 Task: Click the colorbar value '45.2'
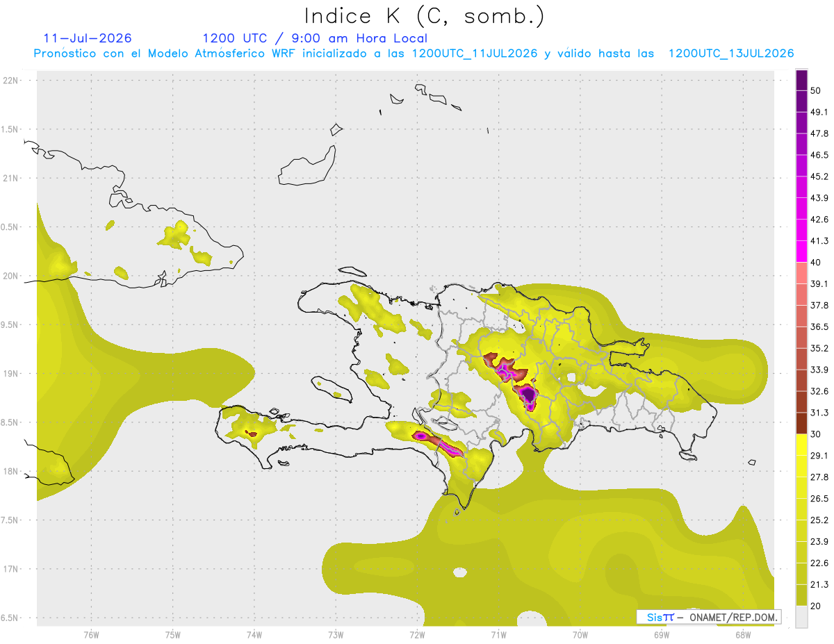coord(819,176)
